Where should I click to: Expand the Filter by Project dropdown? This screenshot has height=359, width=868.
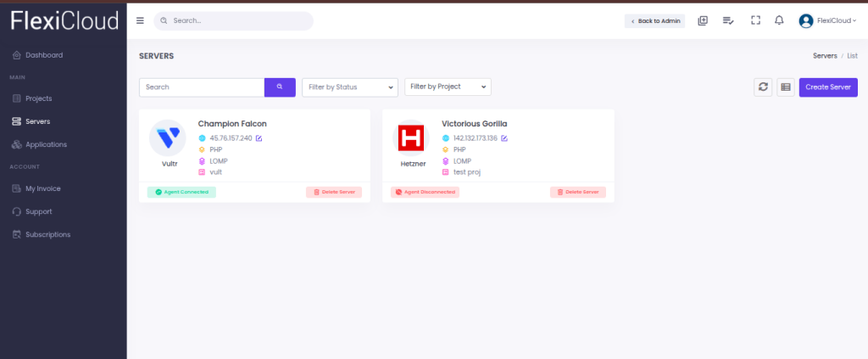(448, 87)
